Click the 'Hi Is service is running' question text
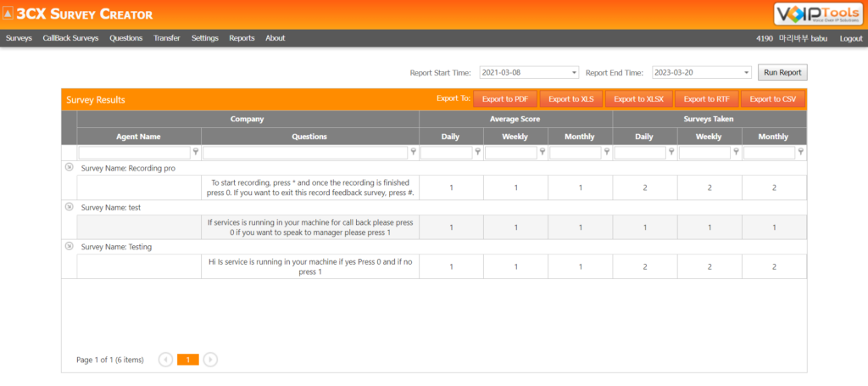868x386 pixels. pos(310,266)
